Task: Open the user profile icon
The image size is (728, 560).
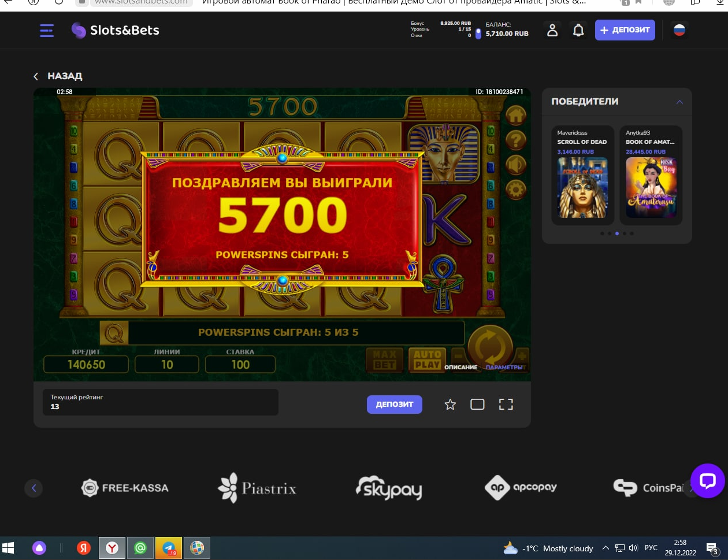Action: click(552, 31)
